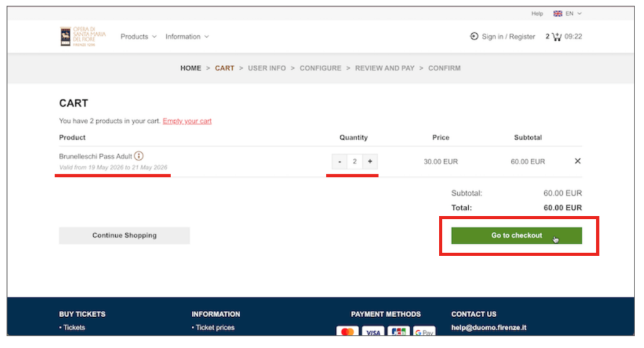The height and width of the screenshot is (348, 644).
Task: Click the Google Pay payment icon
Action: pyautogui.click(x=425, y=332)
